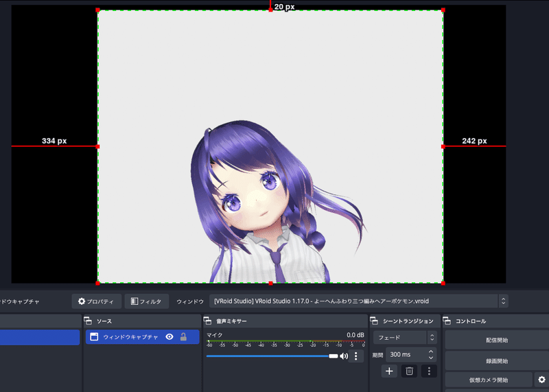Click the マイク 0.0 dB level readout

click(x=355, y=335)
